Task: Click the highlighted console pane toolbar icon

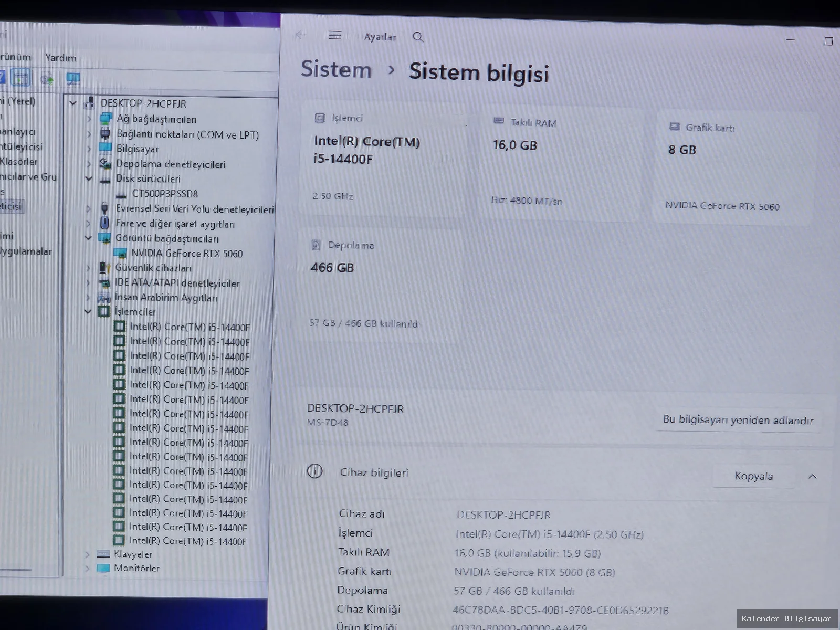Action: point(21,78)
